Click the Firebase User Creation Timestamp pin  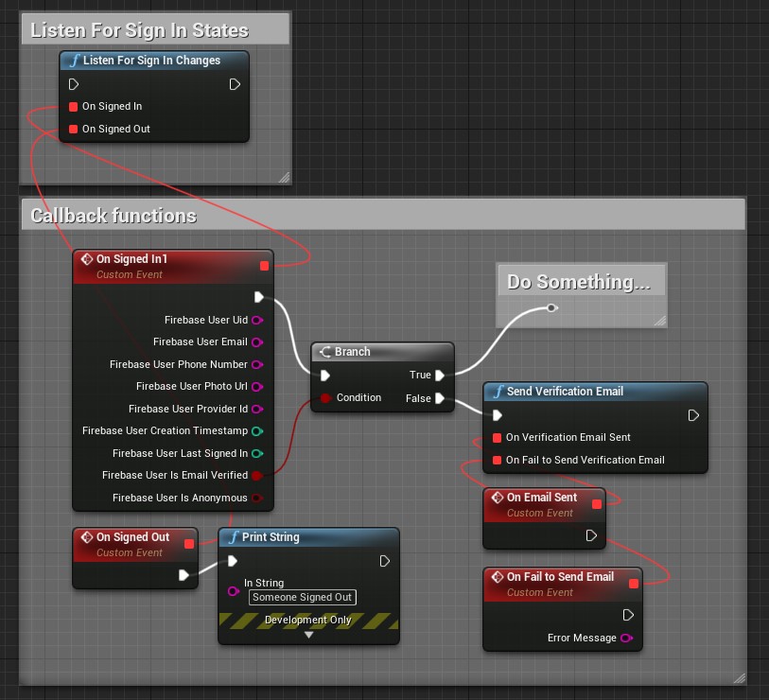coord(257,430)
